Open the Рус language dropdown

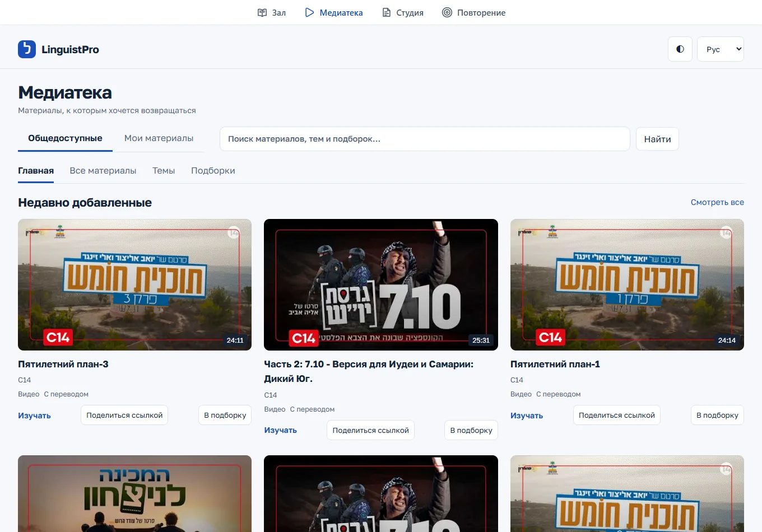[720, 49]
